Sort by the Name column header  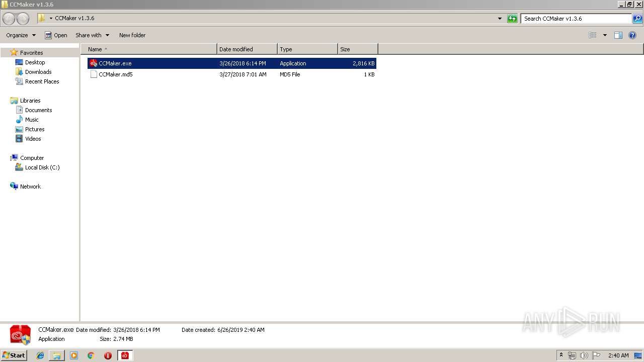pos(149,49)
